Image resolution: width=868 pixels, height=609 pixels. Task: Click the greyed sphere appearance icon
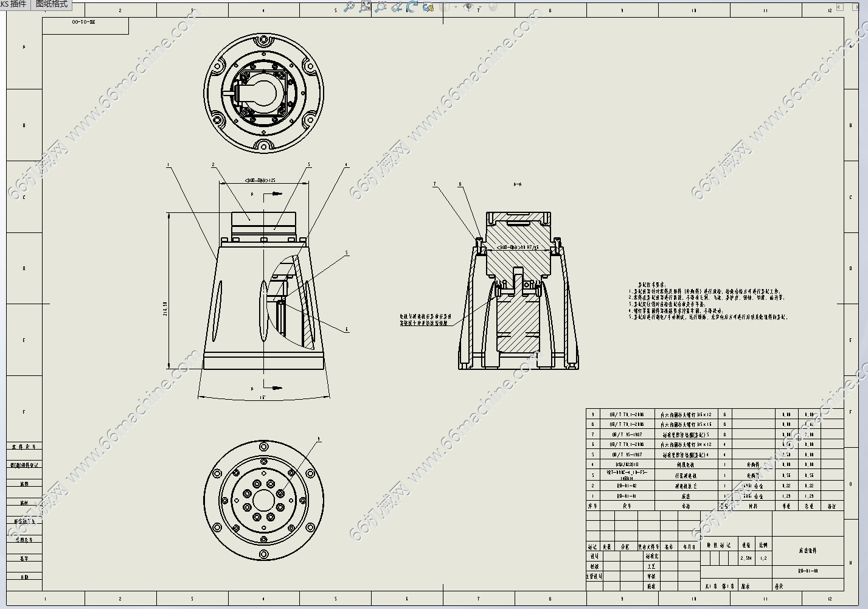pos(493,7)
